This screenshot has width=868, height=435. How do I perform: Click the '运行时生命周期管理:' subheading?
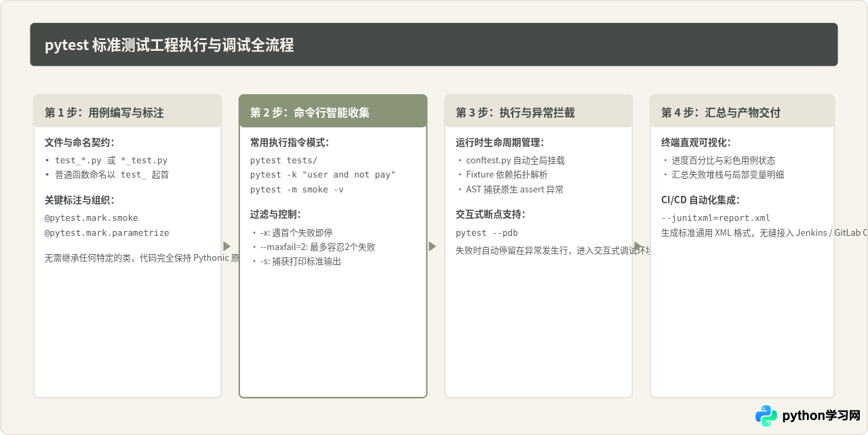500,142
